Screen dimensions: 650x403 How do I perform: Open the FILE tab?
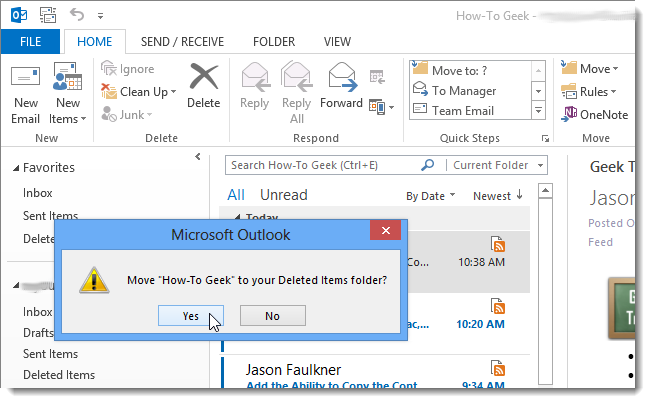click(30, 41)
